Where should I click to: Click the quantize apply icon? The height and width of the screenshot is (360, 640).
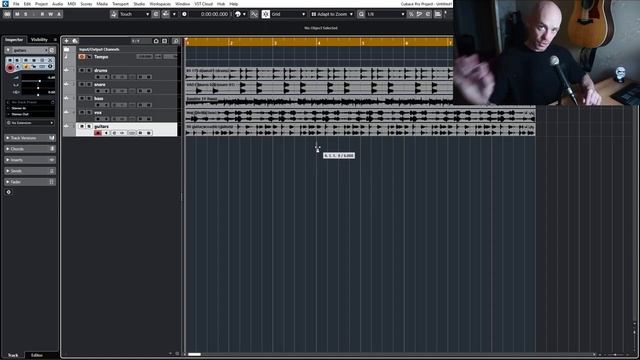pyautogui.click(x=361, y=14)
